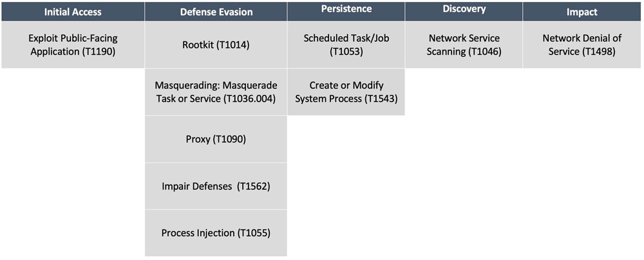Select the Defense Evasion column header
Image resolution: width=644 pixels, height=260 pixels.
click(216, 12)
